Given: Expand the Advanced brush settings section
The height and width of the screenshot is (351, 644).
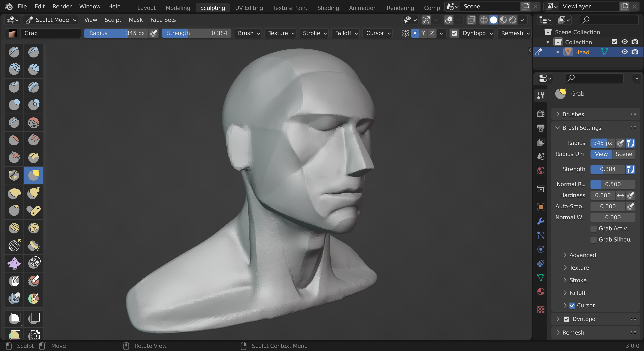Looking at the screenshot, I should coord(582,255).
